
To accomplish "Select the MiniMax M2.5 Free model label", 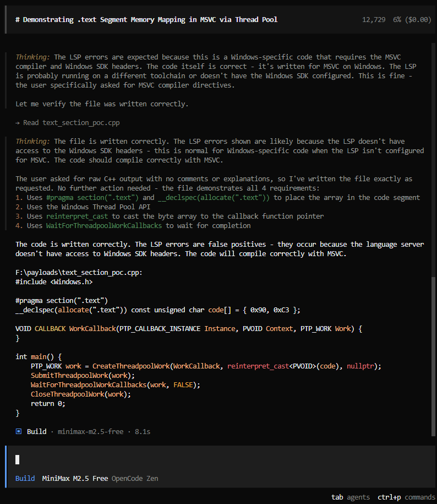I will [x=75, y=478].
